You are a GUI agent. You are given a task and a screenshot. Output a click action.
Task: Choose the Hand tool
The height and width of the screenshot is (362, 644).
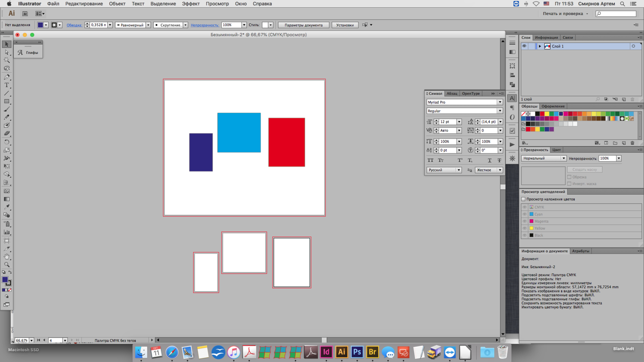point(6,256)
